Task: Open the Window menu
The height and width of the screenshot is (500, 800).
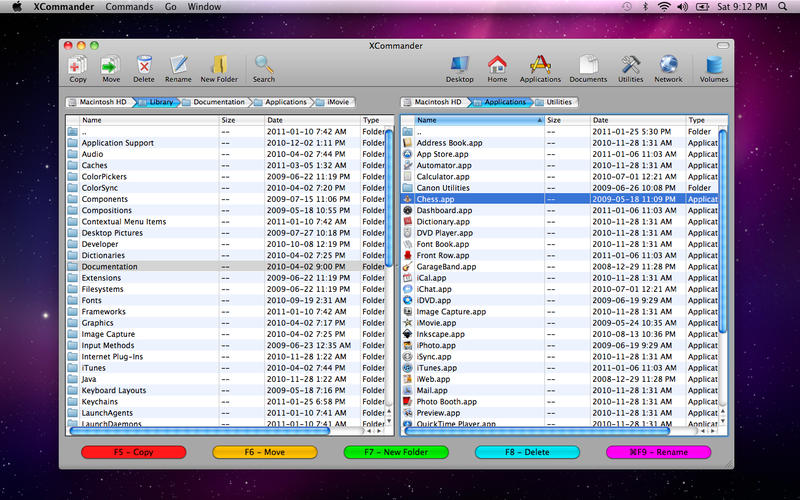Action: [x=204, y=7]
